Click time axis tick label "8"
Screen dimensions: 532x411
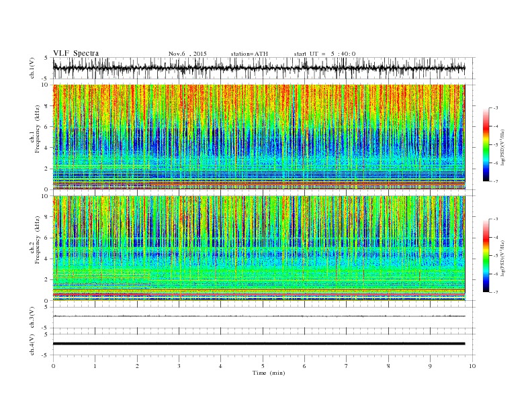(388, 366)
